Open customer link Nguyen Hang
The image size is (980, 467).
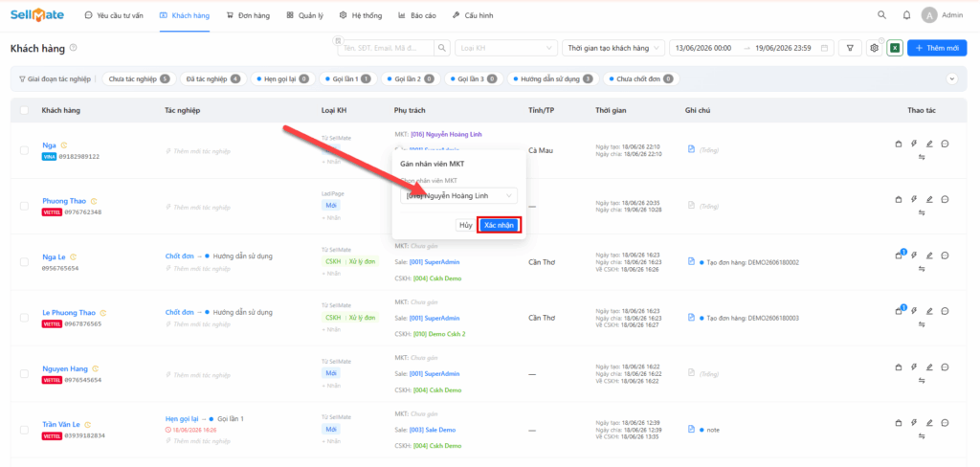tap(65, 368)
